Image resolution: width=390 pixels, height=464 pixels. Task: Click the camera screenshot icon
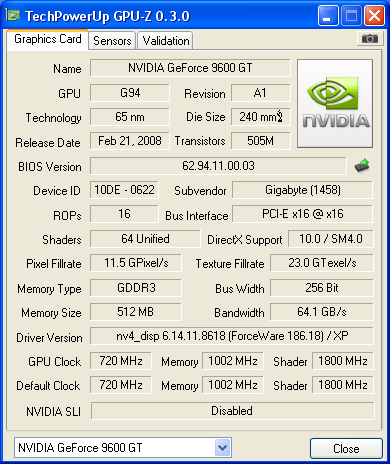pos(369,39)
